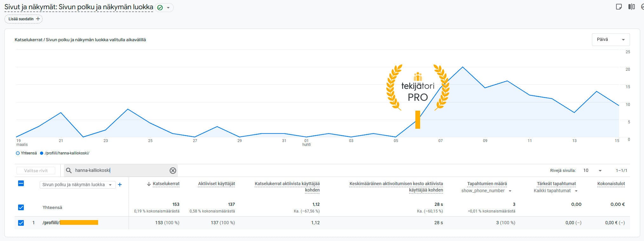Click the Valitse rivit button

36,171
